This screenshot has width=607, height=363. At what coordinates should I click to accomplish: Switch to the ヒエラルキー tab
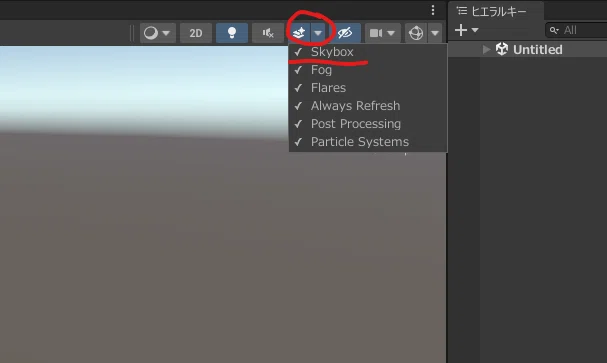[x=496, y=11]
